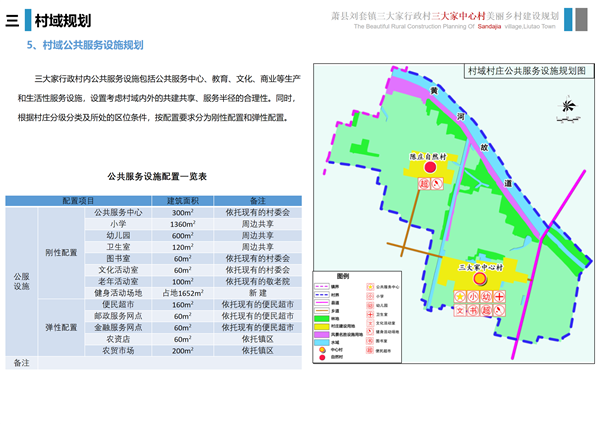
Task: Select the 建筑面积 table column header
Action: pyautogui.click(x=182, y=201)
